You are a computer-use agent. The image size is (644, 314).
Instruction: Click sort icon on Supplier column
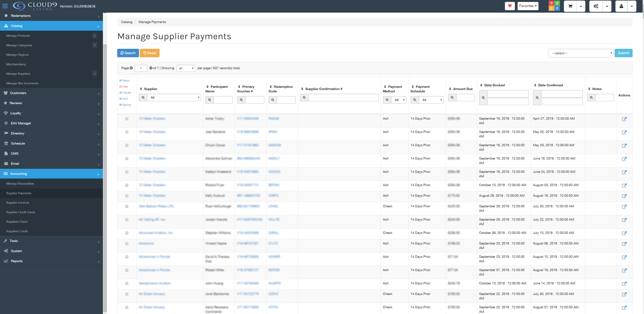pyautogui.click(x=141, y=89)
